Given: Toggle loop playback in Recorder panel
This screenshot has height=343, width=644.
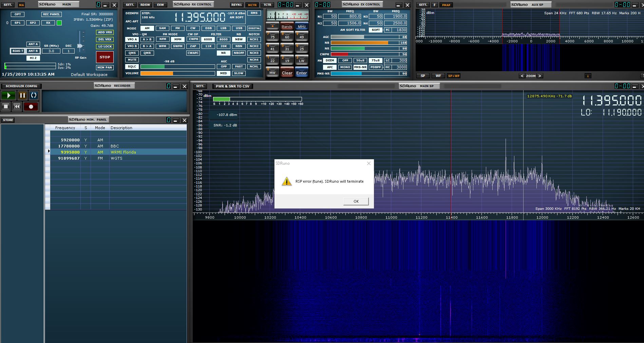Looking at the screenshot, I should coord(34,95).
